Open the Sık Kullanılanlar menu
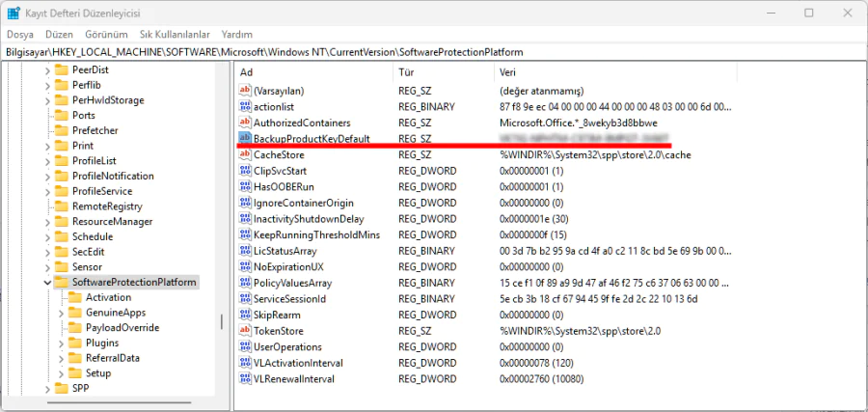Screen dimensions: 868x412 point(175,35)
